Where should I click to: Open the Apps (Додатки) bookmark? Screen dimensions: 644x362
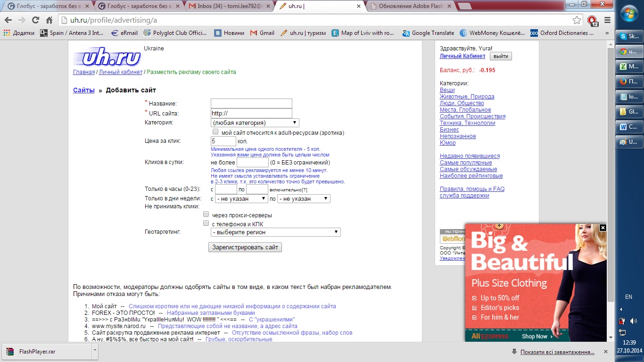[x=19, y=33]
